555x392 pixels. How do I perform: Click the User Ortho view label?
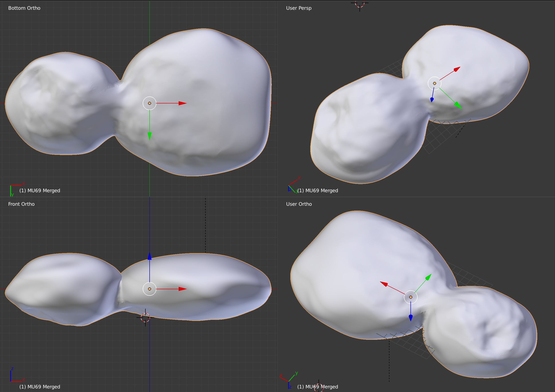(x=299, y=204)
